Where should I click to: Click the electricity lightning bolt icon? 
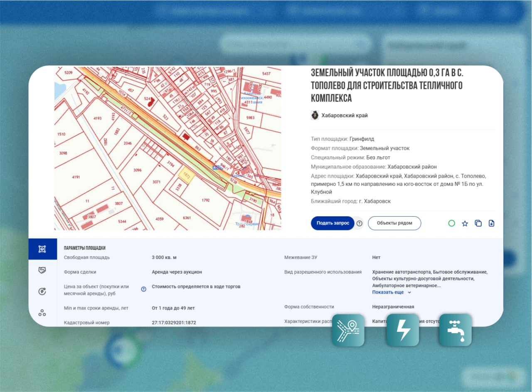click(x=402, y=330)
